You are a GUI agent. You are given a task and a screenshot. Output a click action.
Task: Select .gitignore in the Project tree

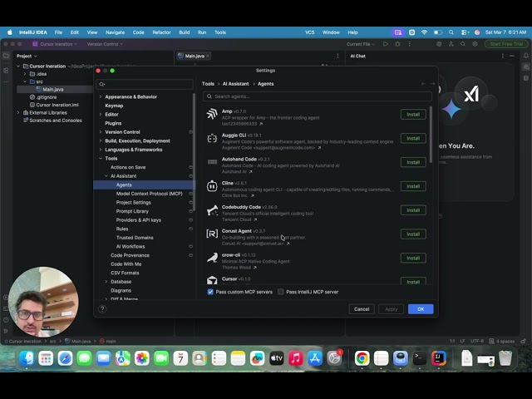tap(47, 97)
